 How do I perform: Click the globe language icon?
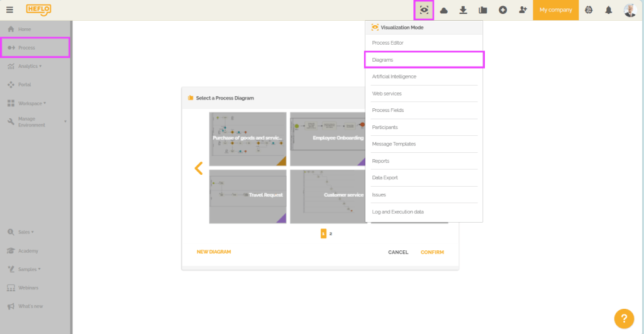click(589, 10)
